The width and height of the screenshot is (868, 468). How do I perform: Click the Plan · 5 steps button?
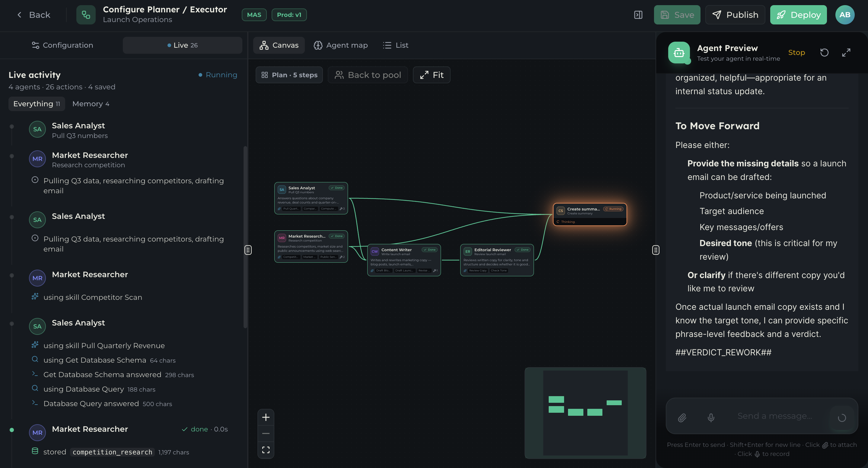[289, 75]
